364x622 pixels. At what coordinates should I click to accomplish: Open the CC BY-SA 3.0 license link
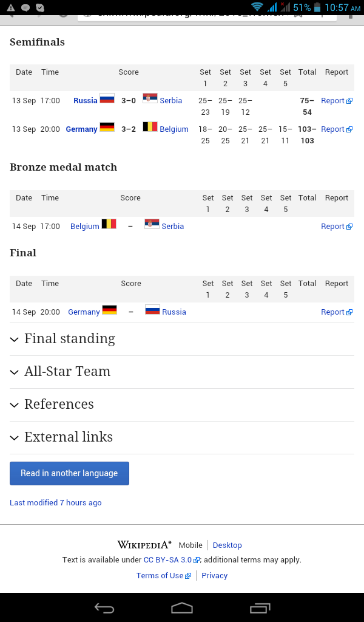click(171, 560)
